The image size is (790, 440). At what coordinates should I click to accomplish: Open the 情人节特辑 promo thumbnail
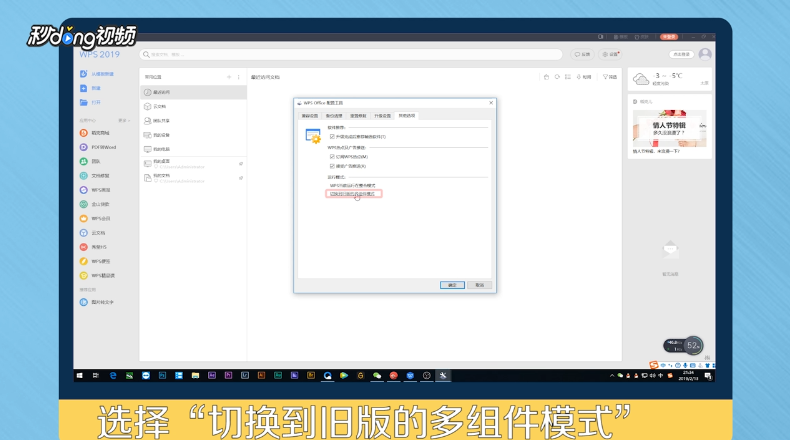click(670, 129)
